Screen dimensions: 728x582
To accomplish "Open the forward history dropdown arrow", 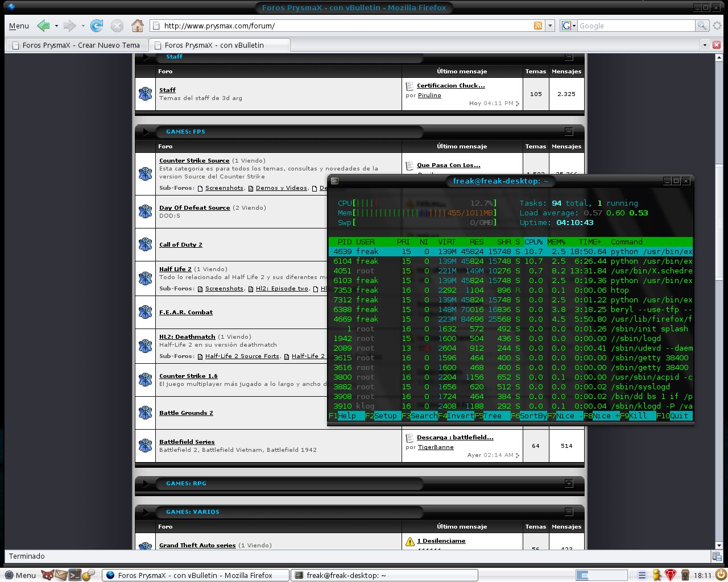I will point(83,26).
